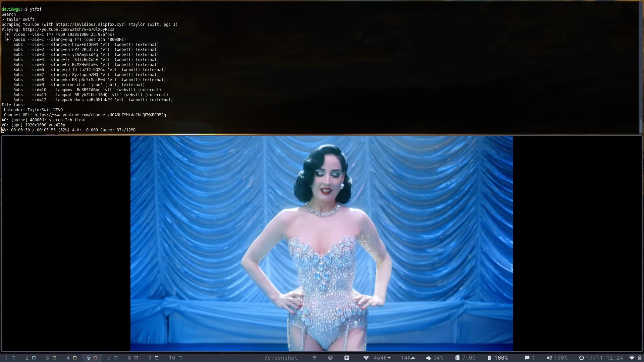Switch to workspace 1
Viewport: 644px width, 362px height.
click(x=10, y=358)
